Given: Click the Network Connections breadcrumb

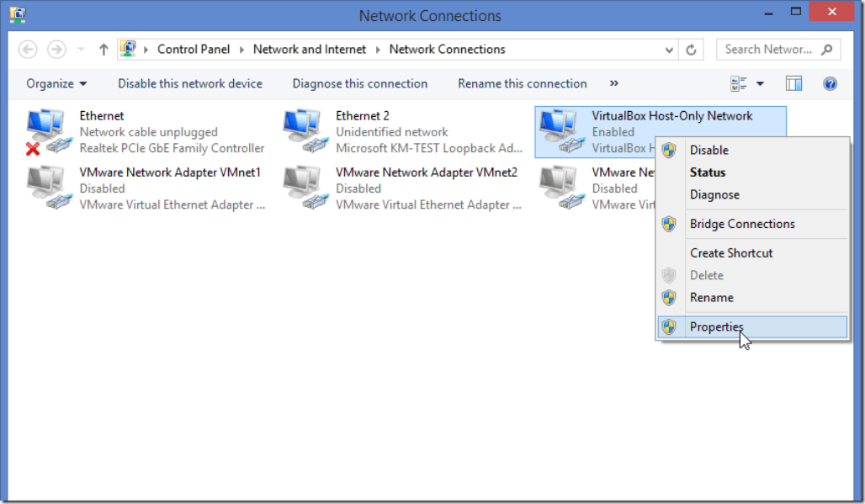Looking at the screenshot, I should tap(447, 50).
